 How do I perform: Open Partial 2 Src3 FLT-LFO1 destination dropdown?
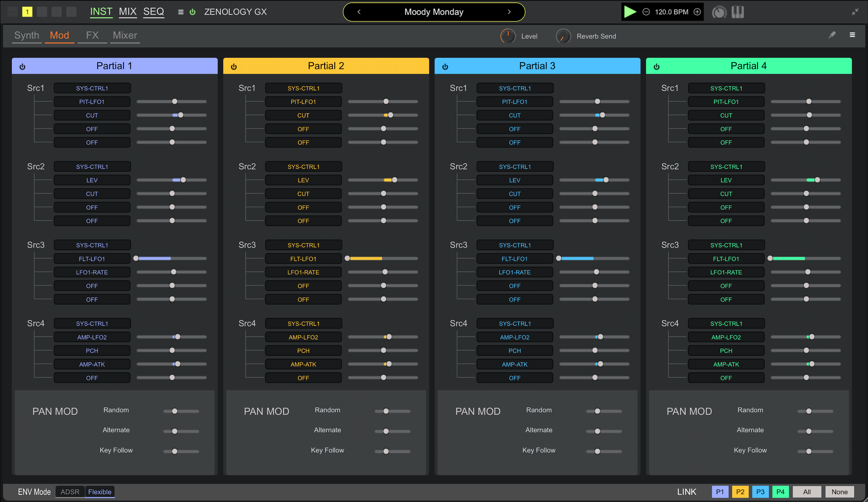(x=303, y=259)
